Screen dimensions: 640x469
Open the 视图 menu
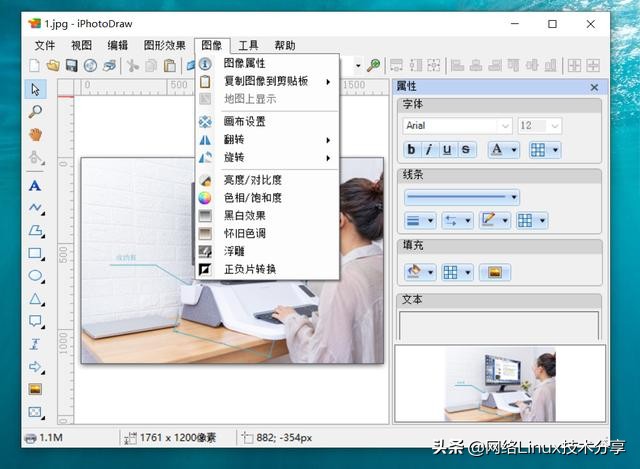coord(82,45)
